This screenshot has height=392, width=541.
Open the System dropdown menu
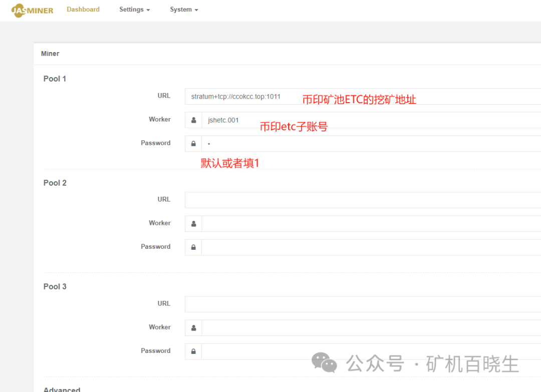tap(183, 9)
